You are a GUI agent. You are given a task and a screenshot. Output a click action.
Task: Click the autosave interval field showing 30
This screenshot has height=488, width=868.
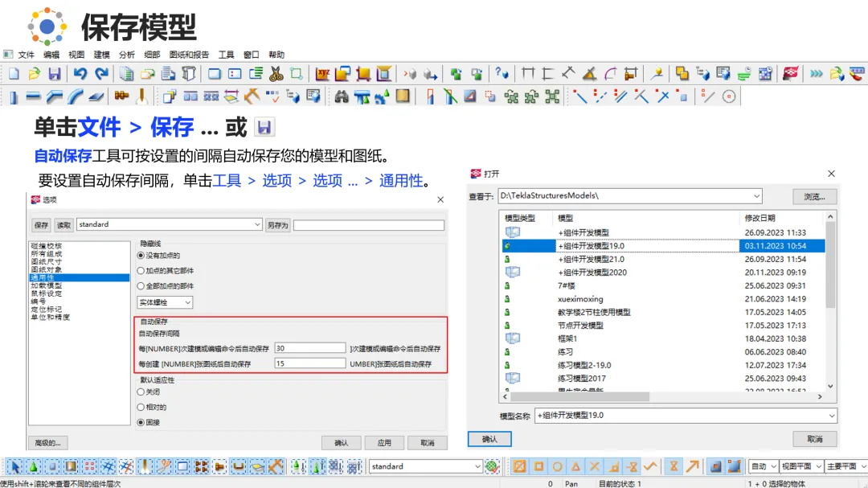click(x=310, y=348)
